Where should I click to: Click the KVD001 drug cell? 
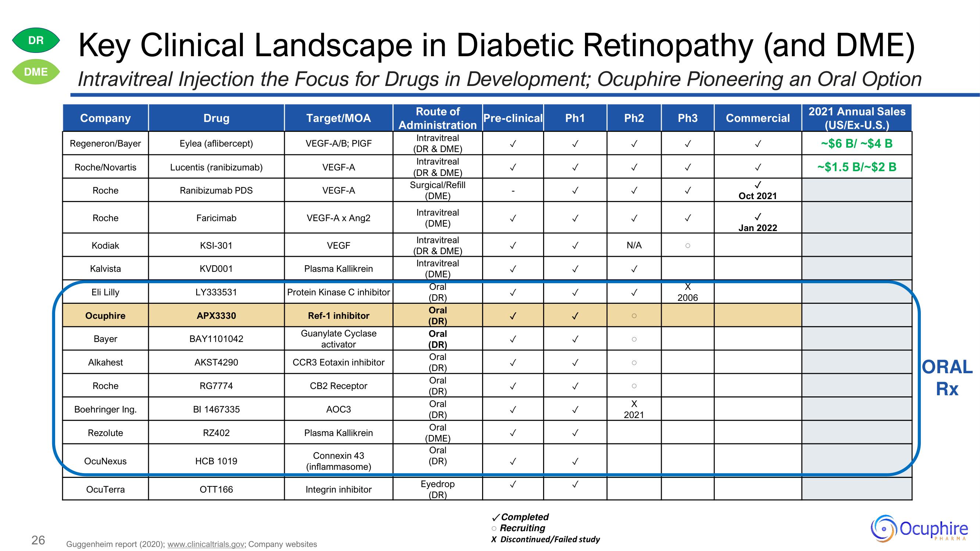point(216,269)
